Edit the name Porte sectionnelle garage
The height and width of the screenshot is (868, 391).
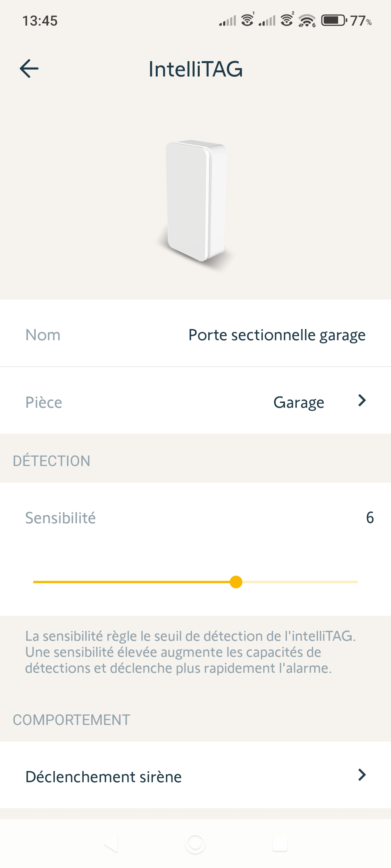click(277, 335)
